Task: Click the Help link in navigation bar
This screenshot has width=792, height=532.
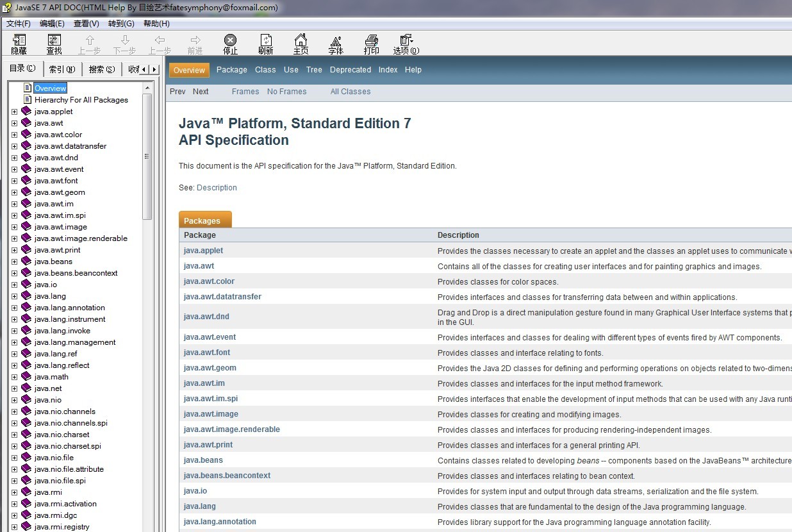Action: 413,70
